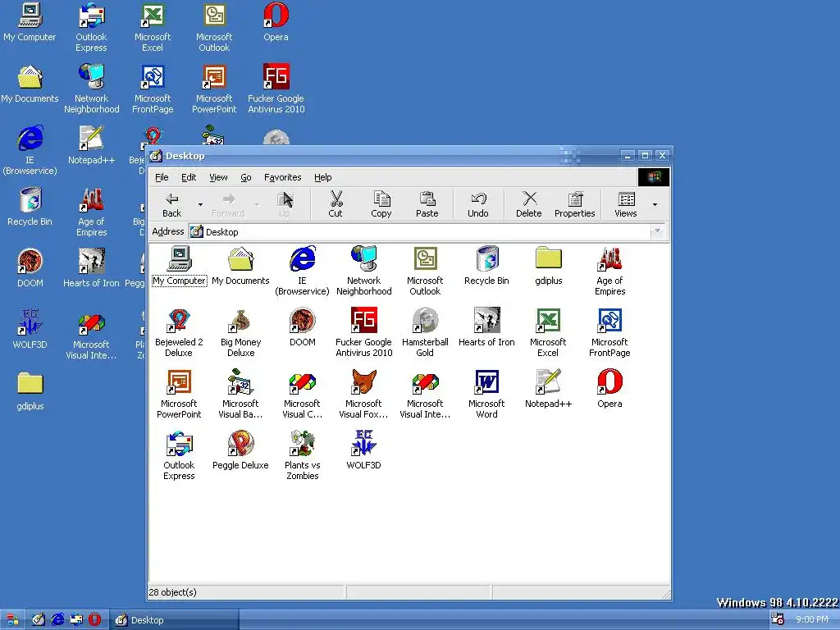Select Peggle Deluxe shortcut in window
Image resolution: width=840 pixels, height=630 pixels.
pos(240,450)
